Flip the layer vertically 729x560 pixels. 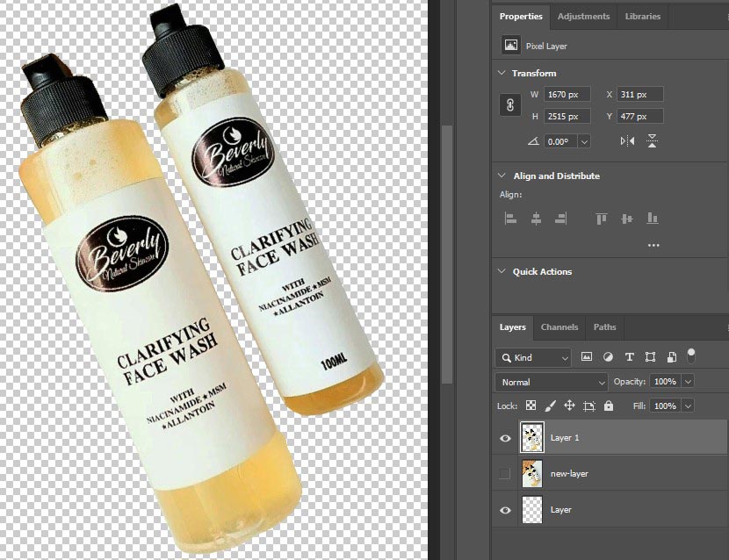[x=652, y=140]
